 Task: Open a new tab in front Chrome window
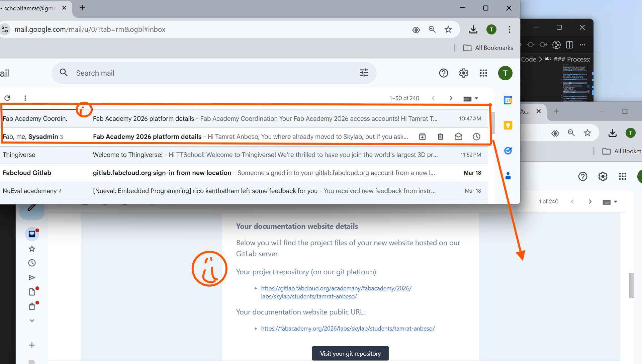(x=82, y=8)
